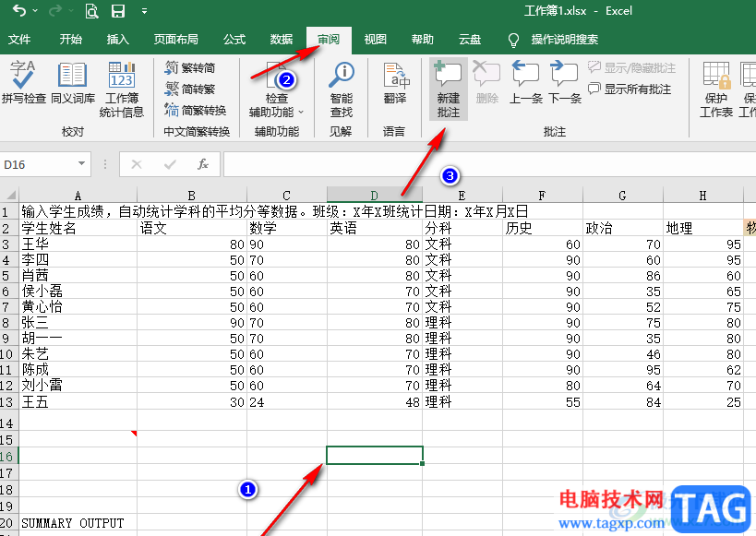This screenshot has height=536, width=756.
Task: Show 工作簿统计信息 workbook statistics
Action: click(x=122, y=89)
